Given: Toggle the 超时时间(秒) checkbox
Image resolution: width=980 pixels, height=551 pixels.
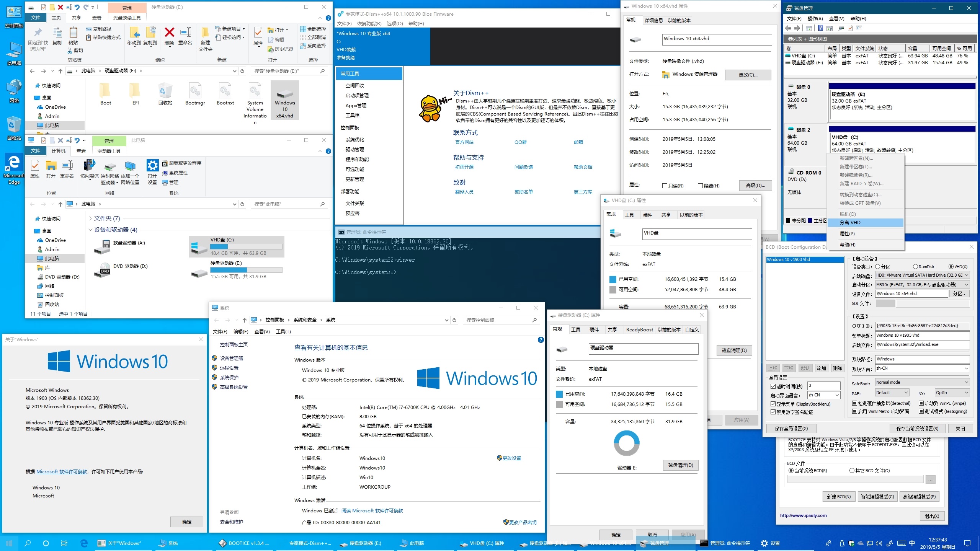Looking at the screenshot, I should pyautogui.click(x=773, y=386).
